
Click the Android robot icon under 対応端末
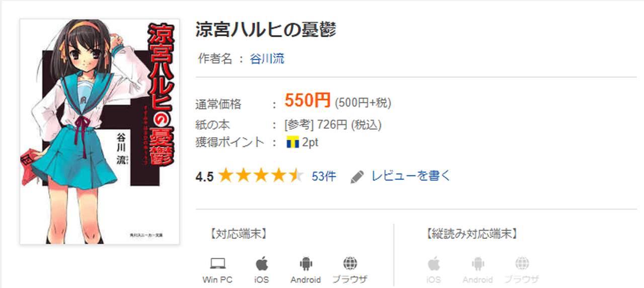coord(305,263)
